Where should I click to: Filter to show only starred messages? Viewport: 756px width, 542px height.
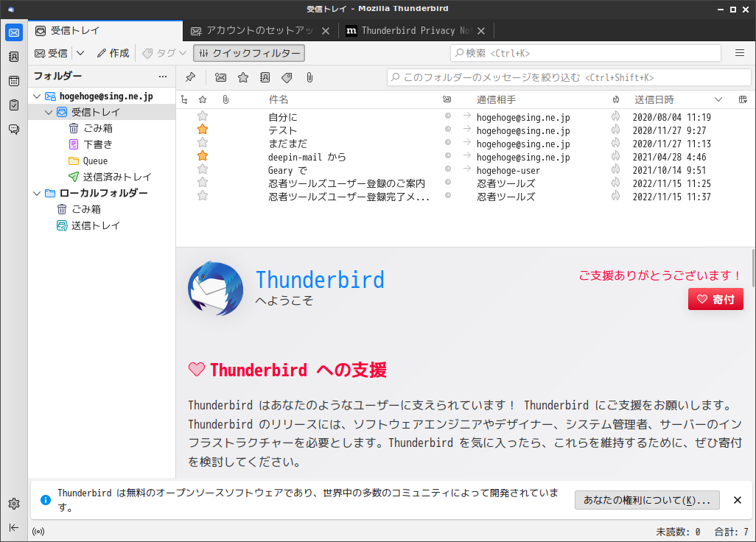pyautogui.click(x=243, y=77)
